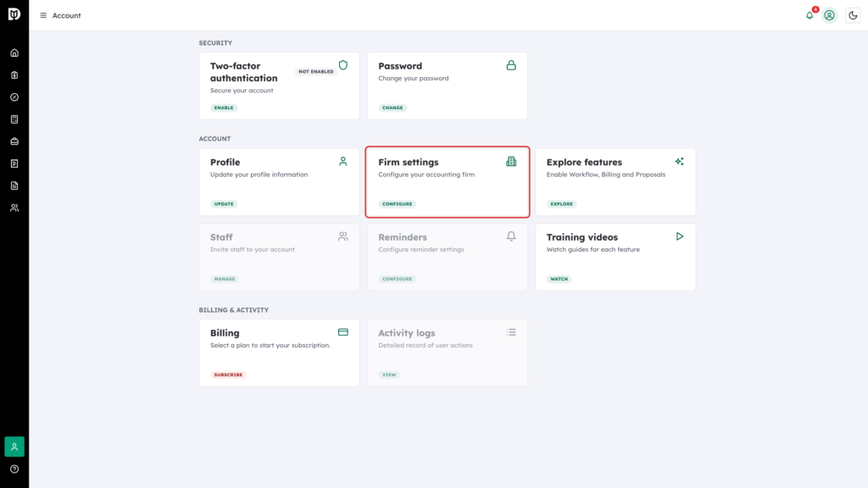Click 'Watch guides for each feature' text
Image resolution: width=868 pixels, height=488 pixels.
pyautogui.click(x=593, y=250)
